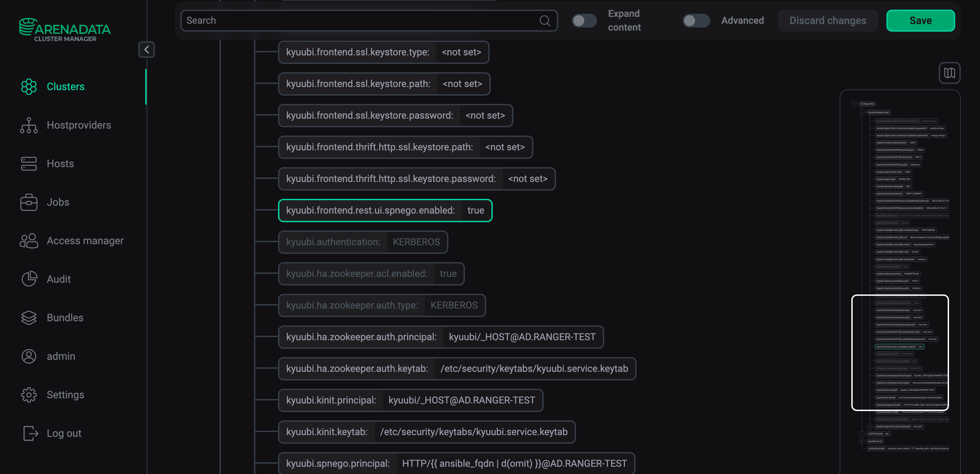Screen dimensions: 980x474
Task: Click the kyuubi.ha.zookeeper.auth.type node
Action: 382,305
